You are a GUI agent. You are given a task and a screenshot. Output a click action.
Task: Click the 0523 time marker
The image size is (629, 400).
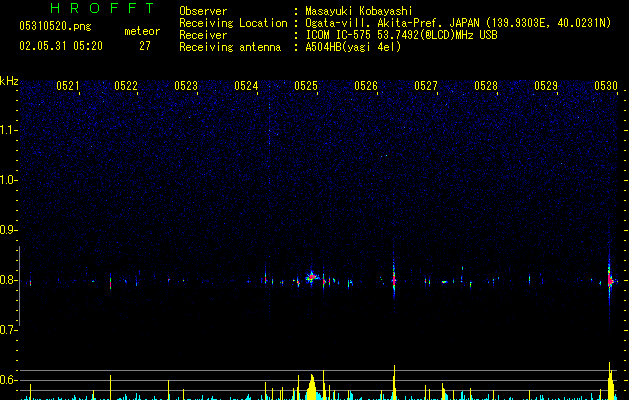coord(186,86)
